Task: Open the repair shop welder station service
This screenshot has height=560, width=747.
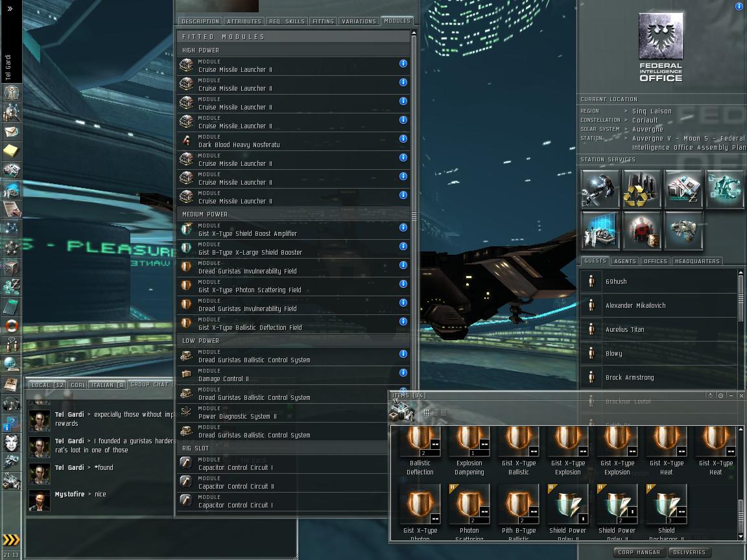Action: pos(600,189)
